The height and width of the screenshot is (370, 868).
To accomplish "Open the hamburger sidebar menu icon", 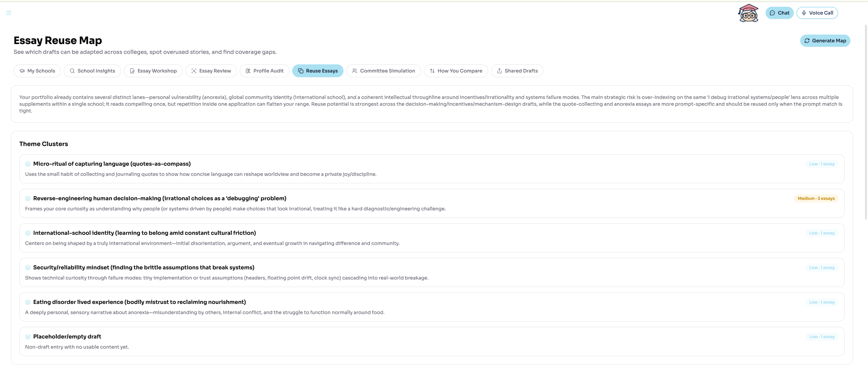I will coord(9,13).
